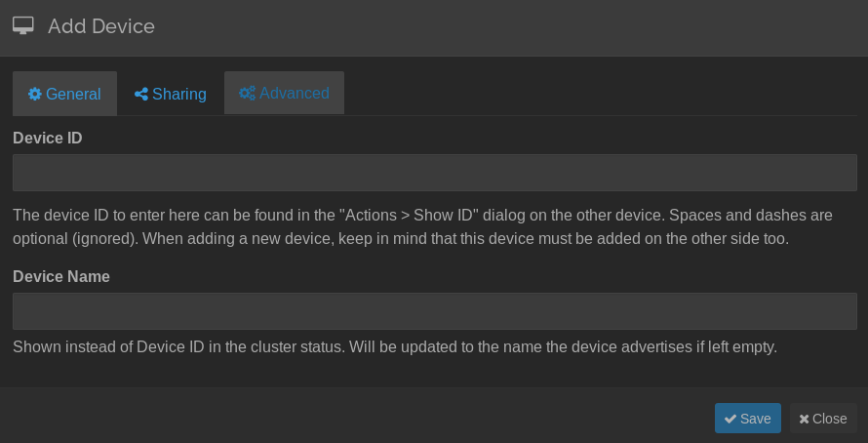Click the gear icon on General tab
The width and height of the screenshot is (868, 443).
point(35,95)
